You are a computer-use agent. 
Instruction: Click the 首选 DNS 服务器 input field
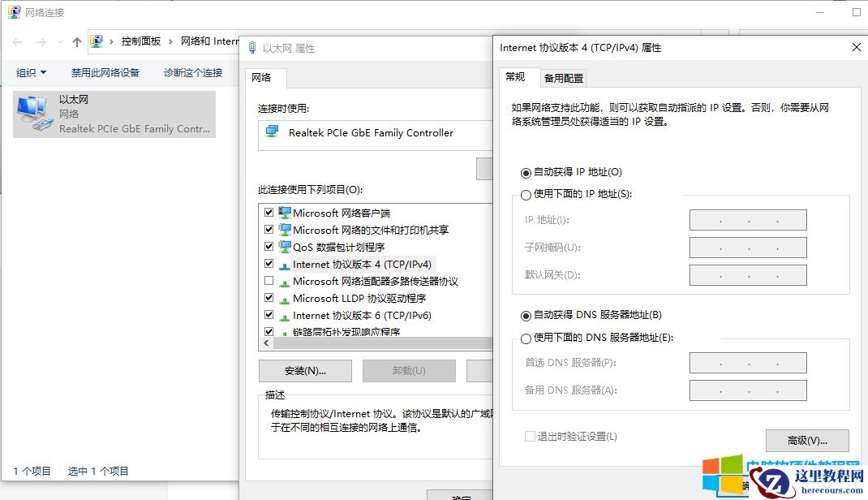click(746, 362)
